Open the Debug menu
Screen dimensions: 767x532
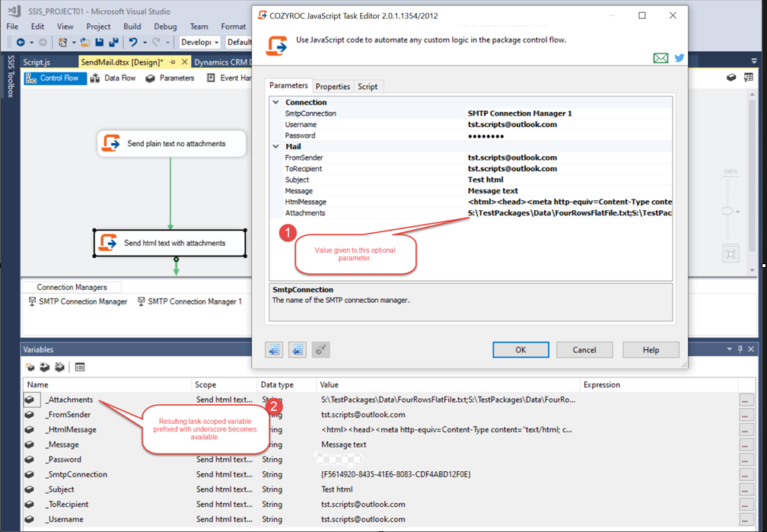click(x=165, y=27)
